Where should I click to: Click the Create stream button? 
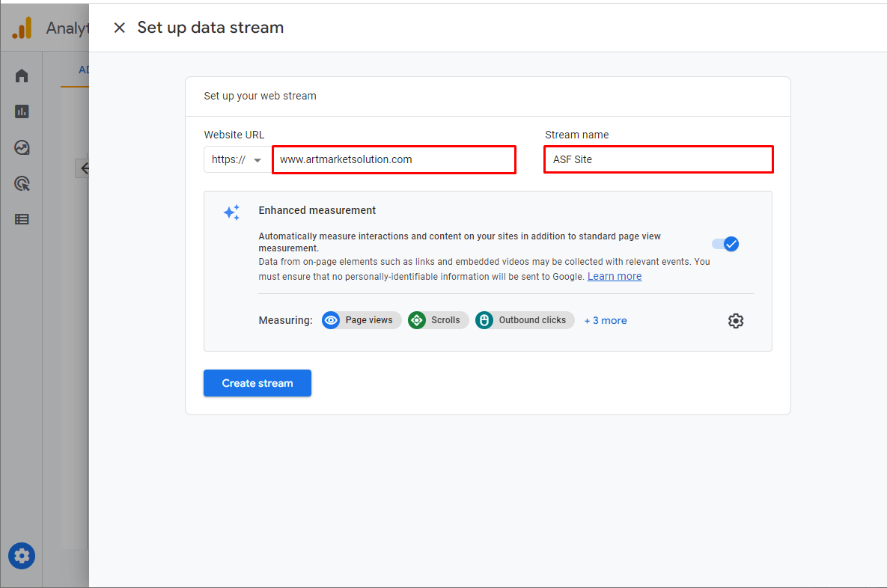coord(257,383)
